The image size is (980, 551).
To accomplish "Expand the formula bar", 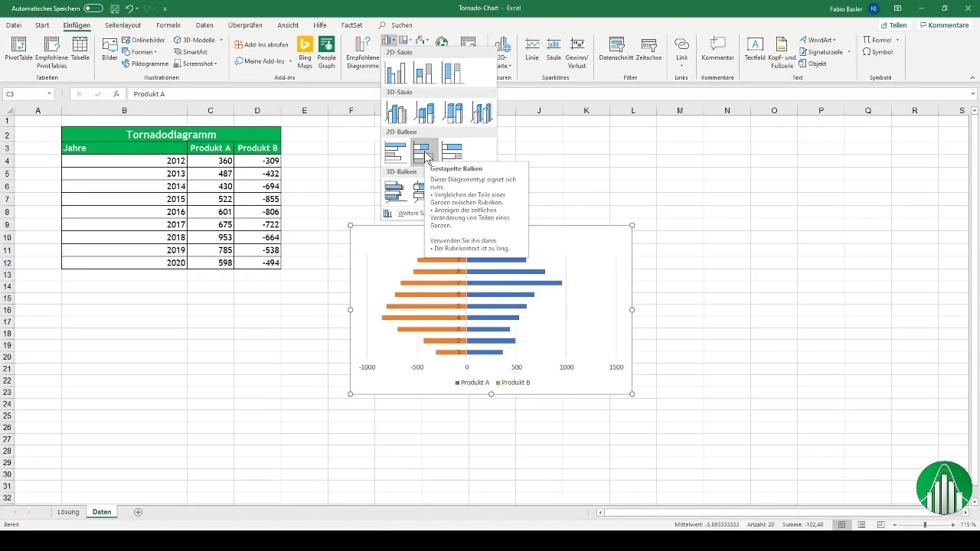I will coord(973,94).
